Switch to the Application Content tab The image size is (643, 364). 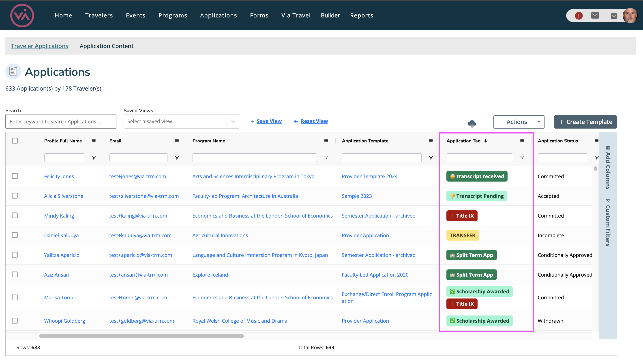106,46
